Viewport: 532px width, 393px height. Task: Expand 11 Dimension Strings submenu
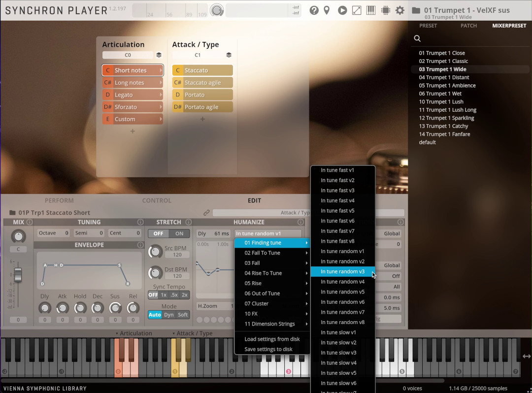(272, 324)
